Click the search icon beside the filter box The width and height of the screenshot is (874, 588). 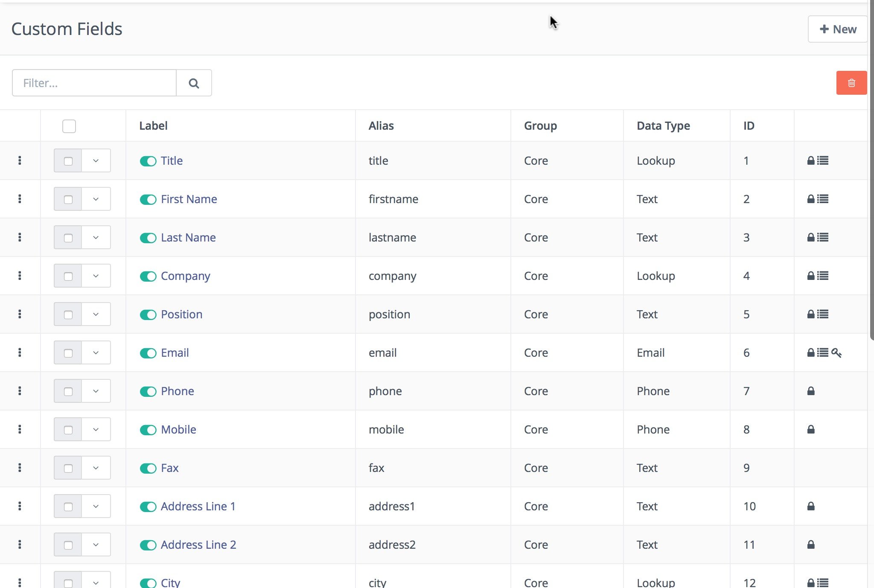tap(194, 83)
